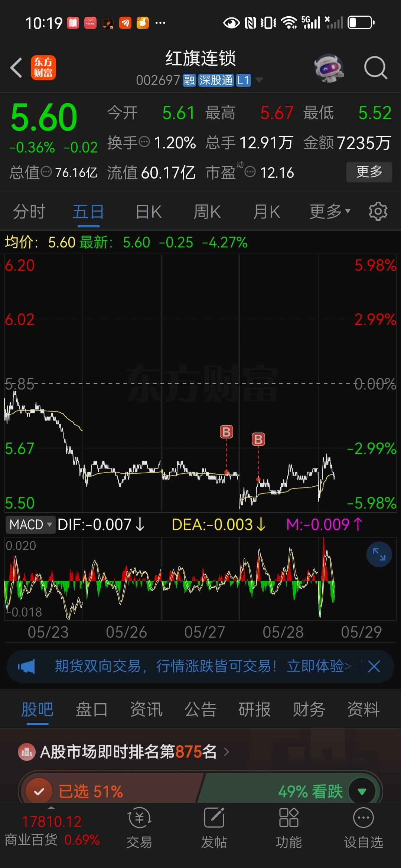Vote 49% 看跌 bearish
This screenshot has height=868, width=401.
coord(310,792)
